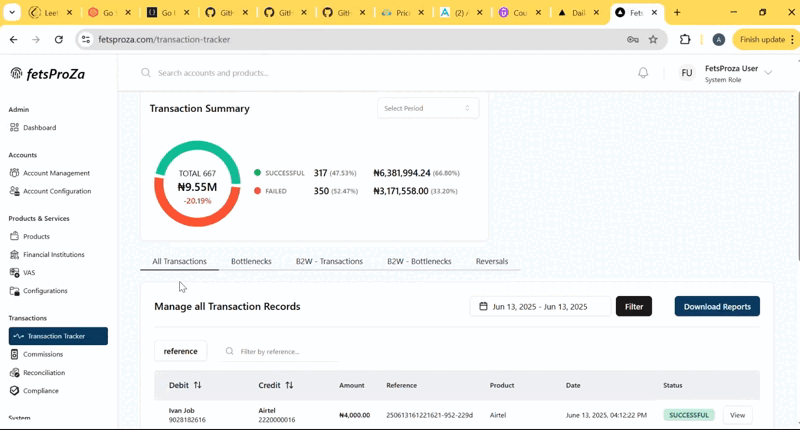800x430 pixels.
Task: Click the ₦6,381,994.24 successful amount
Action: pyautogui.click(x=402, y=173)
